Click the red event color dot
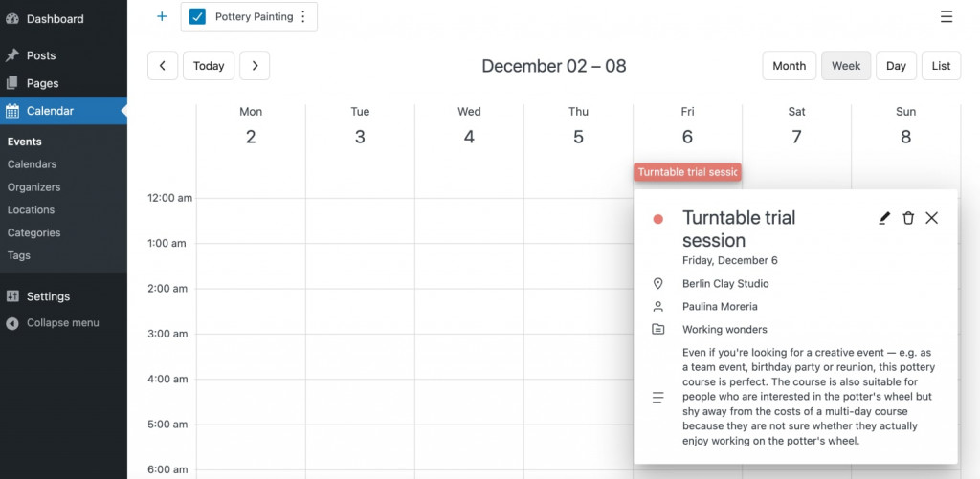980x479 pixels. pos(657,219)
